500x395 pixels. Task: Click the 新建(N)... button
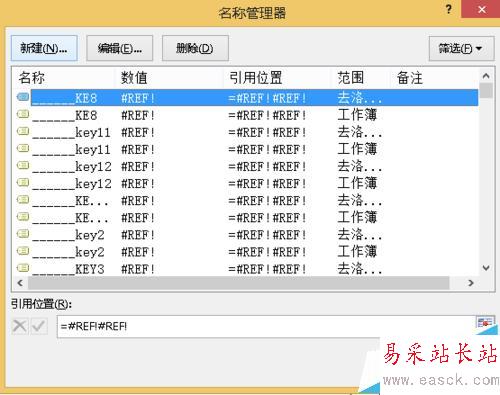44,48
